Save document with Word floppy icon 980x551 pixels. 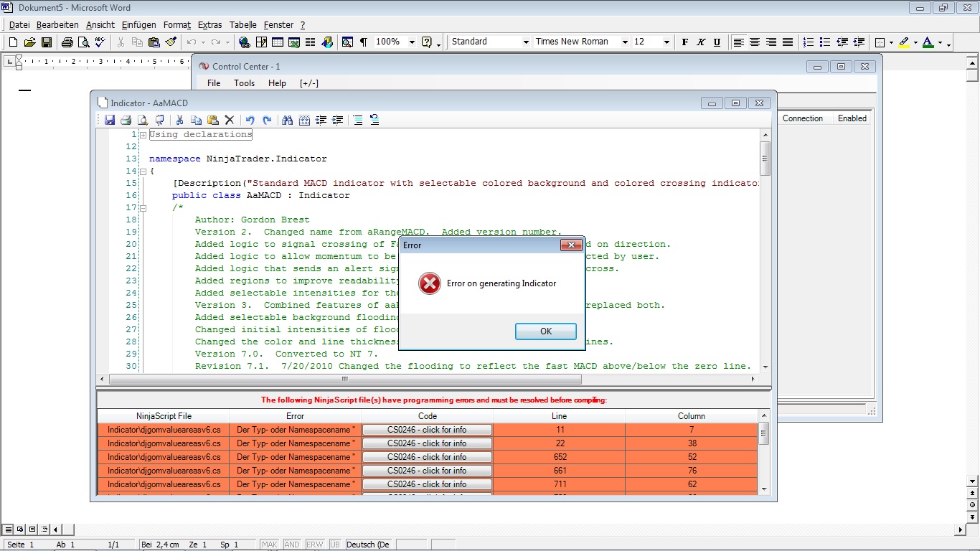47,42
